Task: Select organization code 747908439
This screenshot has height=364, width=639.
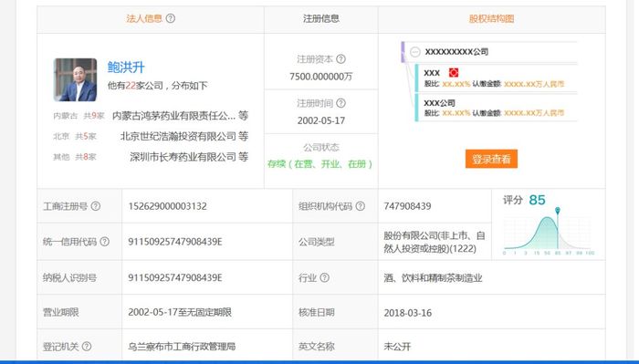Action: (x=407, y=206)
